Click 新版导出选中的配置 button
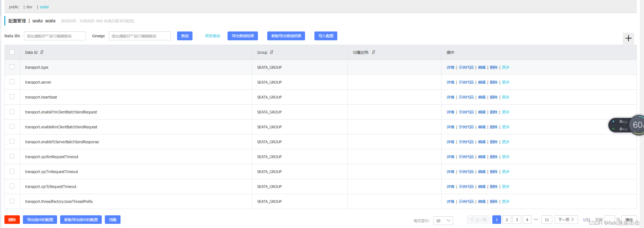This screenshot has height=228, width=644. [x=81, y=220]
